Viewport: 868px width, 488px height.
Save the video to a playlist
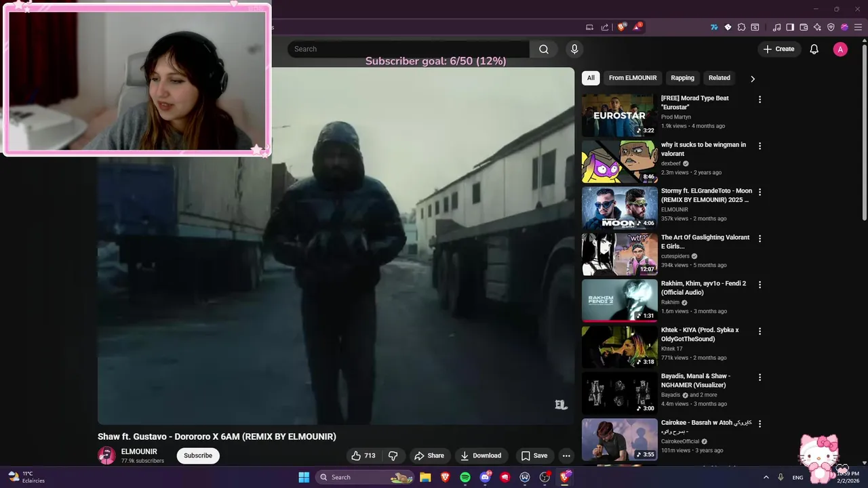(534, 455)
